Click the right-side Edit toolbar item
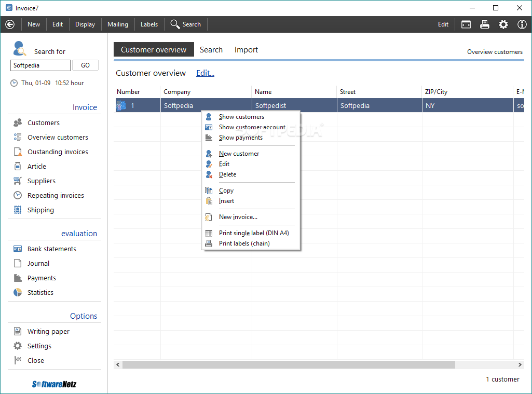Viewport: 532px width, 394px height. [x=443, y=24]
